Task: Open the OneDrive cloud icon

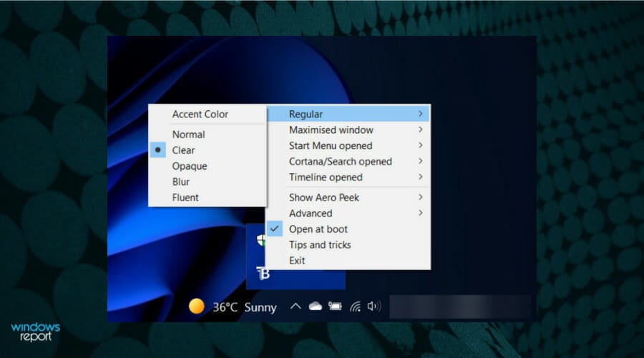Action: [x=315, y=306]
